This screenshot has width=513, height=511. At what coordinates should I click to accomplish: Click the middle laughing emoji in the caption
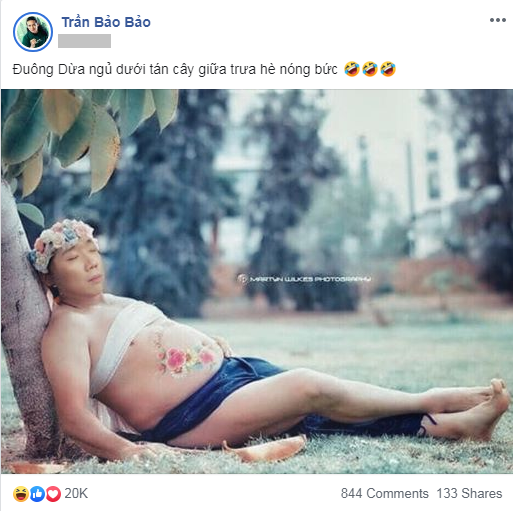click(x=370, y=69)
